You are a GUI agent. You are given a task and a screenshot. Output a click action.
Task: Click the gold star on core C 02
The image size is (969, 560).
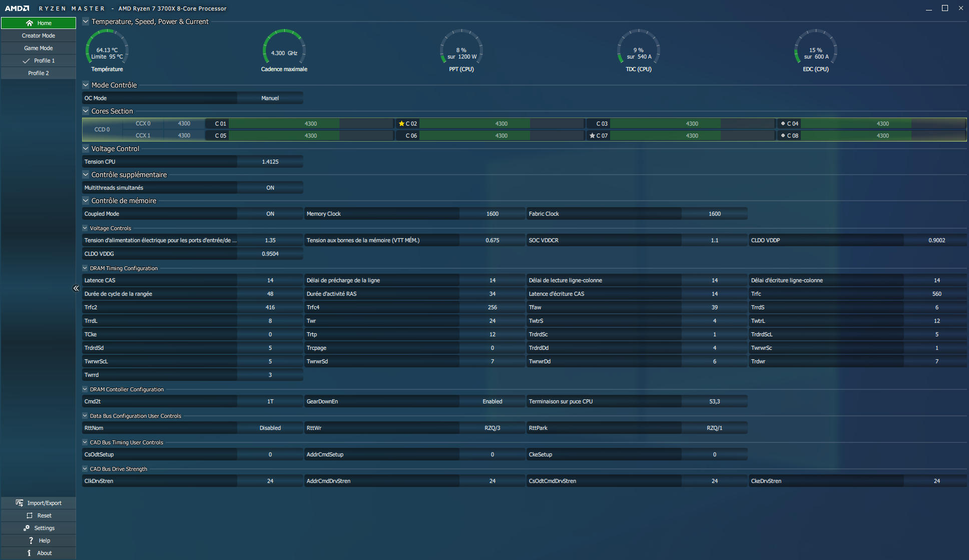click(401, 124)
